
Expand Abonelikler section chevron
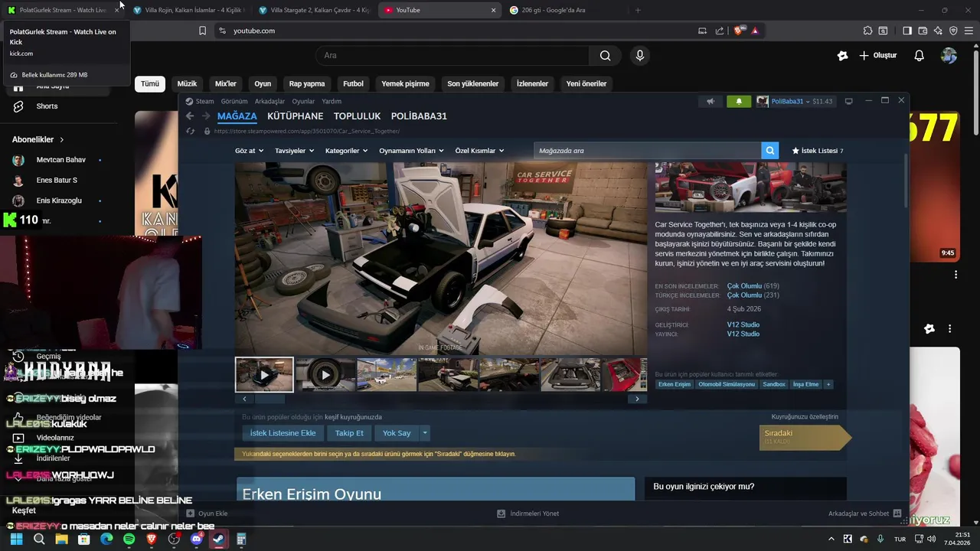click(61, 140)
